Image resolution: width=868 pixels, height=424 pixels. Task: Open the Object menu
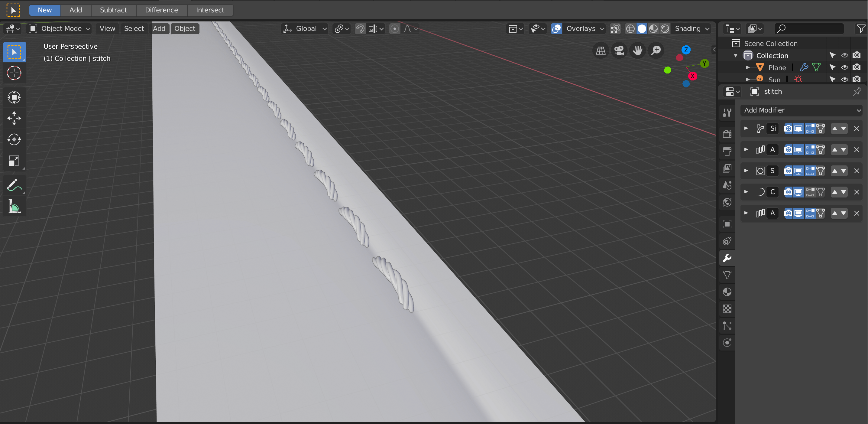[x=185, y=29]
